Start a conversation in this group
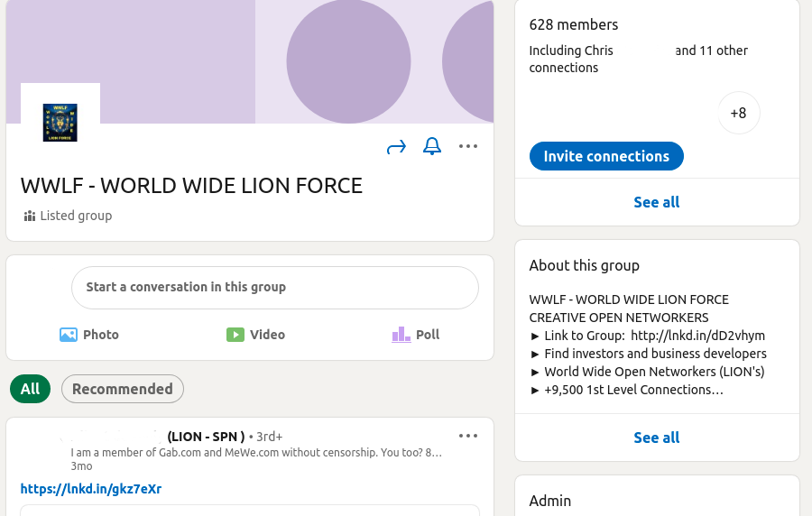812x516 pixels. point(275,288)
